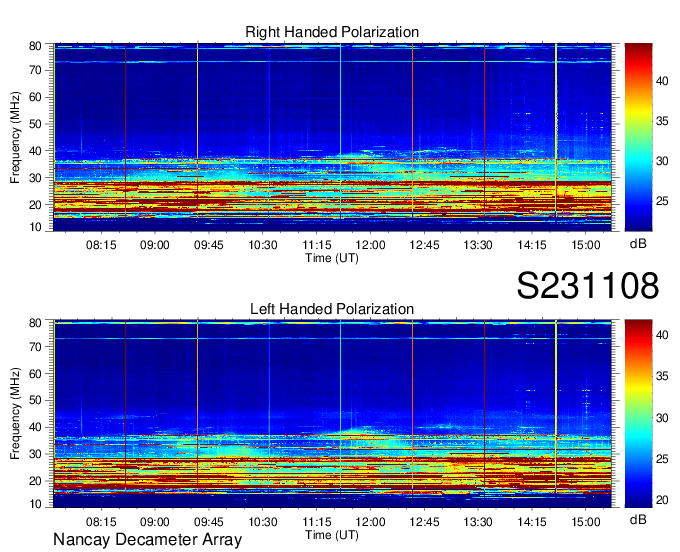Click the 10 MHz tick label of Right Handed plot

click(x=35, y=227)
